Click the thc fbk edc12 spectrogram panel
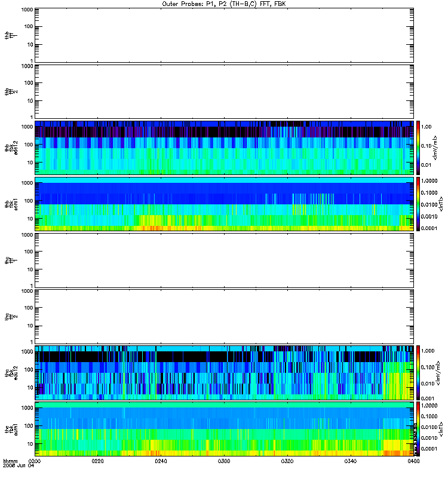This screenshot has height=478, width=448. pos(224,373)
